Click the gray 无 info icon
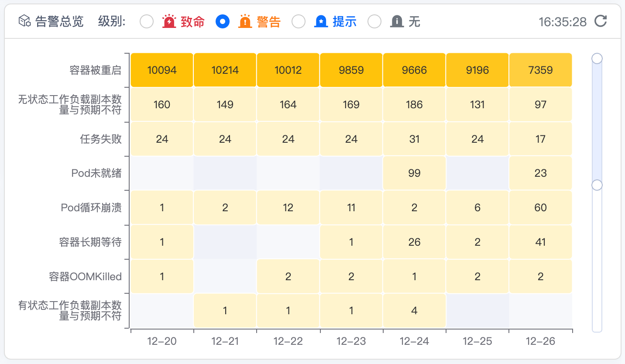 point(397,21)
